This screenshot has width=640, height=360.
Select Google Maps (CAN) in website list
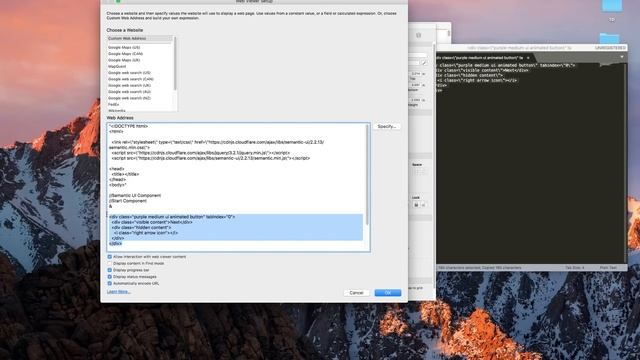pos(125,53)
